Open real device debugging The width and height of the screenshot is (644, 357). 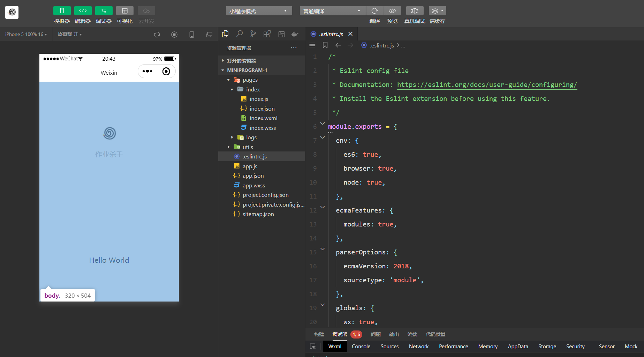[x=415, y=11]
